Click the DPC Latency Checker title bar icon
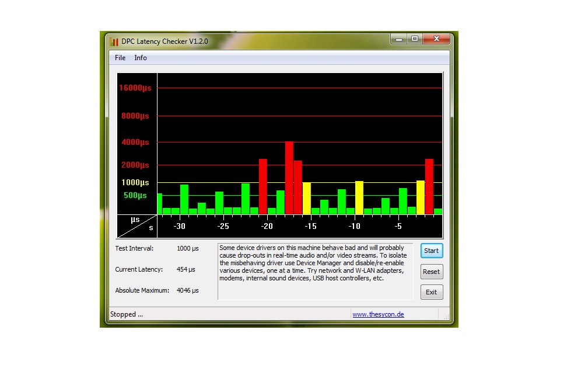 pyautogui.click(x=114, y=41)
